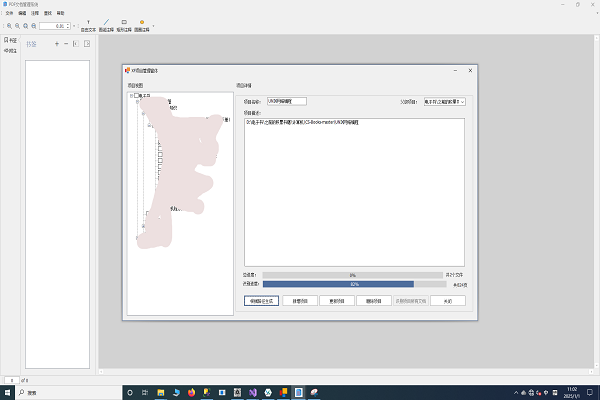Select the orange circle annotation tool
This screenshot has width=600, height=400.
(142, 26)
